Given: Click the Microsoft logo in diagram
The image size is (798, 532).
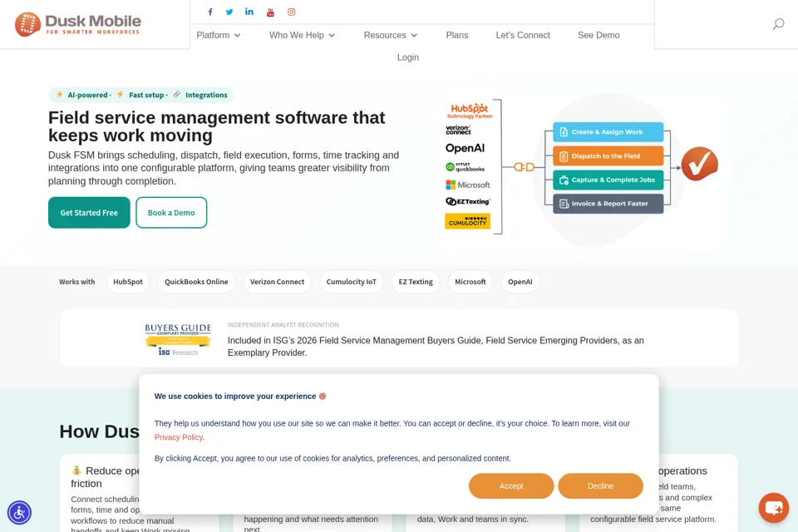Looking at the screenshot, I should click(x=468, y=185).
